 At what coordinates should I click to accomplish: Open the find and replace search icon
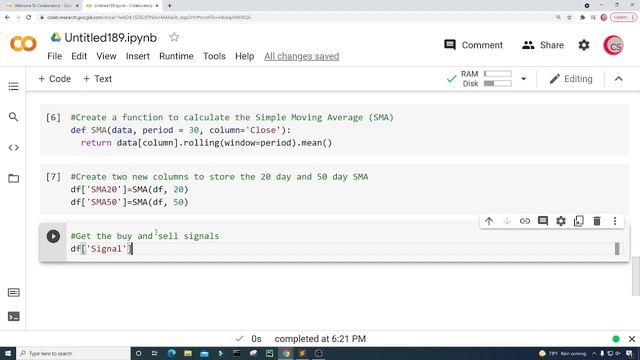tap(13, 117)
